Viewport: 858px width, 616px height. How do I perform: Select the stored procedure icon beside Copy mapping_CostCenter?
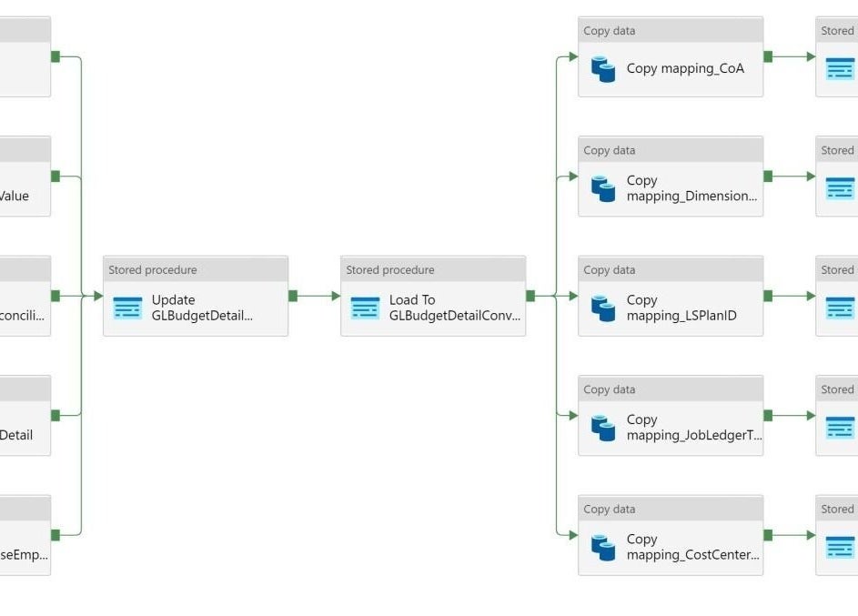point(842,547)
